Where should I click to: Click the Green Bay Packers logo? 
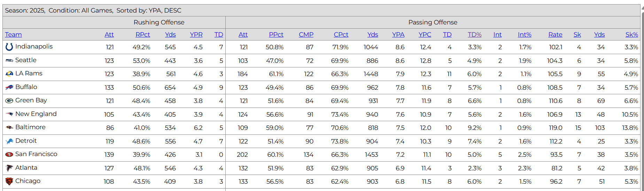click(9, 101)
